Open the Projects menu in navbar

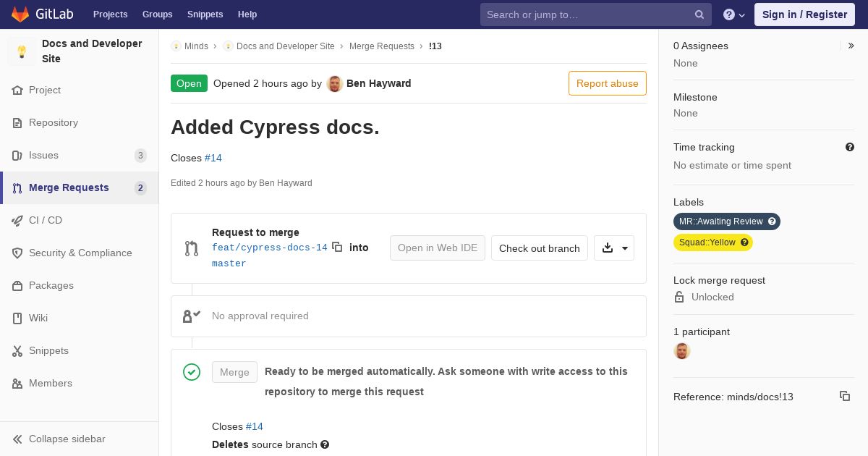pyautogui.click(x=111, y=14)
